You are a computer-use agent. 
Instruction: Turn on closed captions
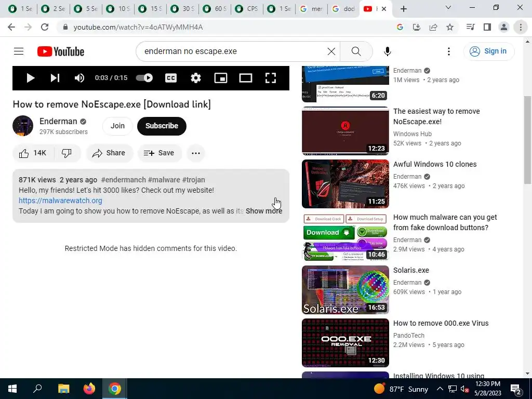coord(170,78)
